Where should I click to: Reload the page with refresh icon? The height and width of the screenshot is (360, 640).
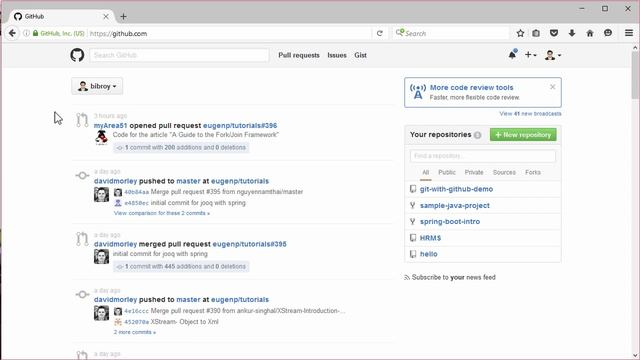coord(380,33)
